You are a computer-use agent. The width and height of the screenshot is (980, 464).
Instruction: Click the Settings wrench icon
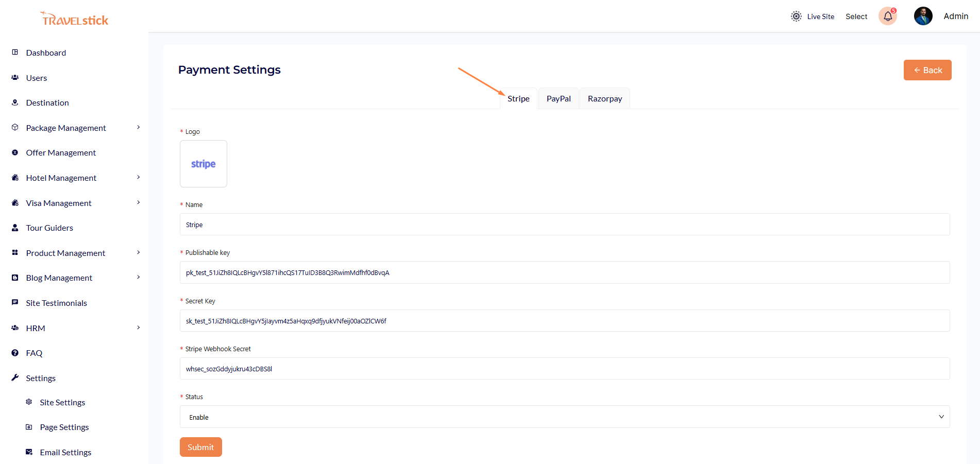pos(15,377)
